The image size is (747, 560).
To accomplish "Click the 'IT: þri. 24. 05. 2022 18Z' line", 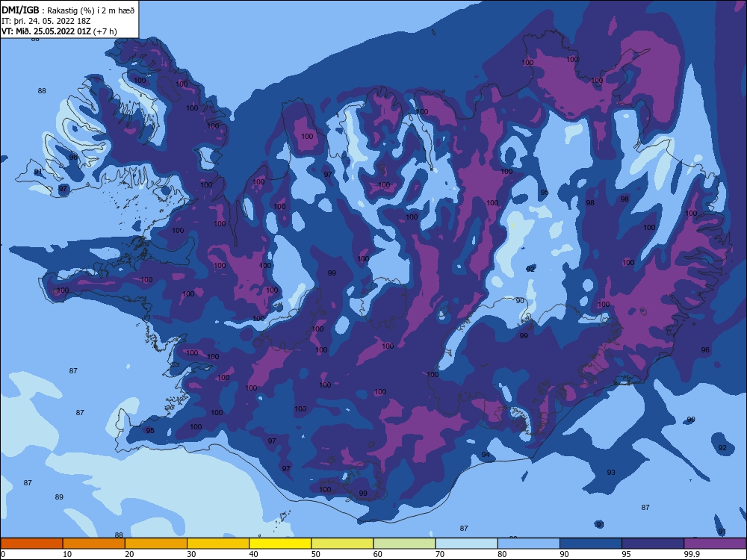I will pyautogui.click(x=46, y=21).
